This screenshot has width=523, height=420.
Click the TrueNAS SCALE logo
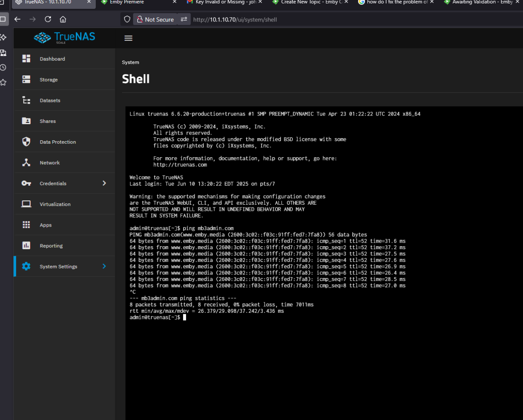pyautogui.click(x=65, y=38)
